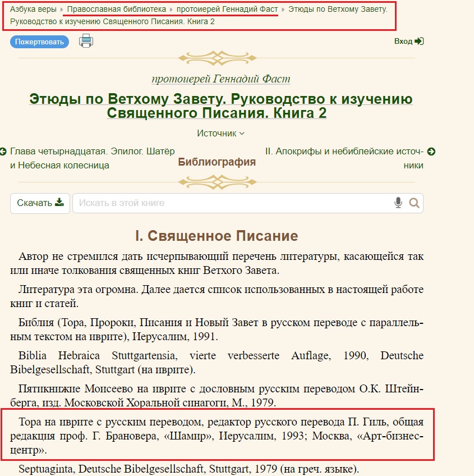Go to previous chapter Глава четырнадцатая. Эпилог
The height and width of the screenshot is (476, 474).
pos(92,158)
